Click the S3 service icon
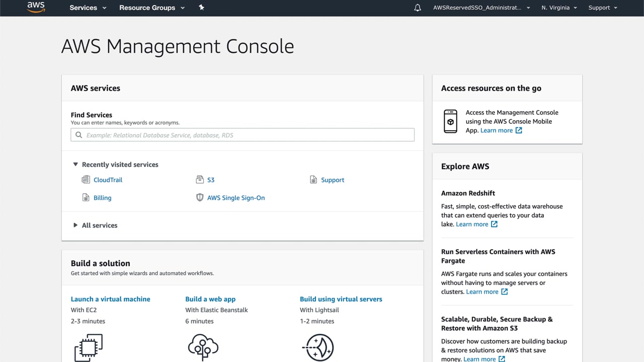 [x=200, y=179]
